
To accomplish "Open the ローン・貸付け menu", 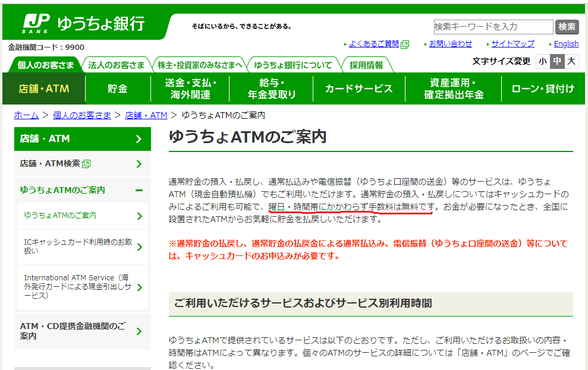I will 543,88.
